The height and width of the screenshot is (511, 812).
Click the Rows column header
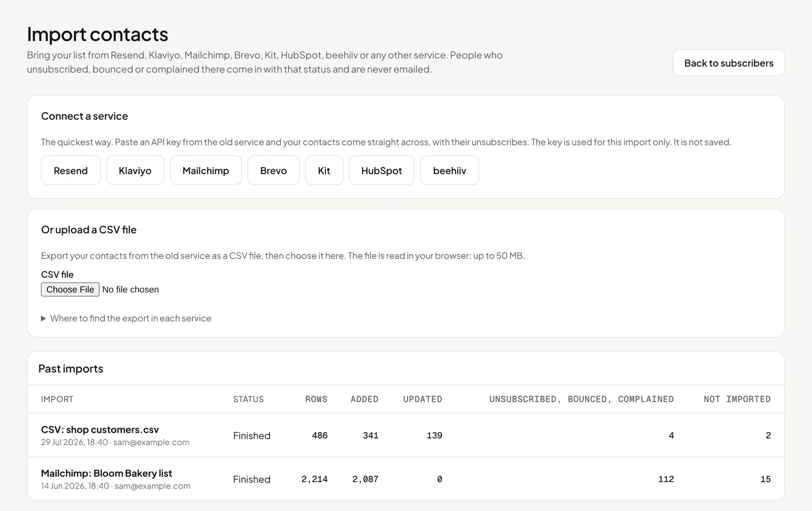coord(316,399)
